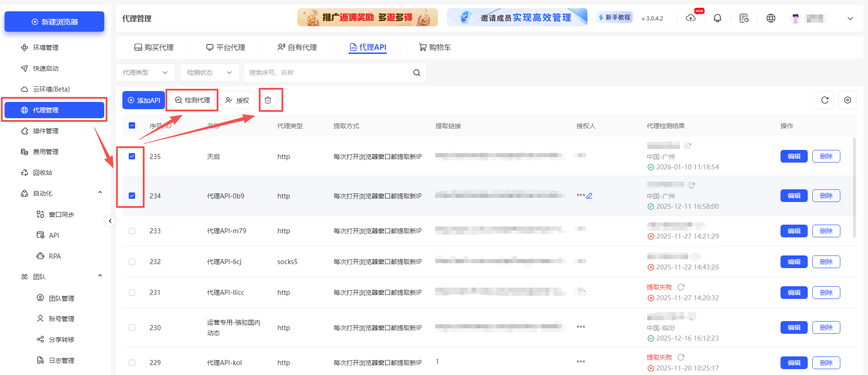Click 编辑 for 代理API-m79
The image size is (868, 375).
pyautogui.click(x=794, y=231)
